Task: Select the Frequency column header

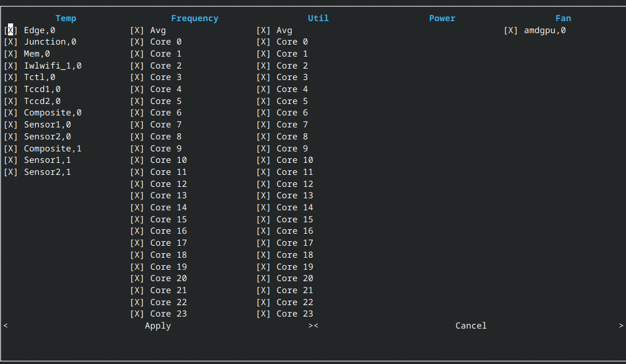Action: tap(195, 18)
